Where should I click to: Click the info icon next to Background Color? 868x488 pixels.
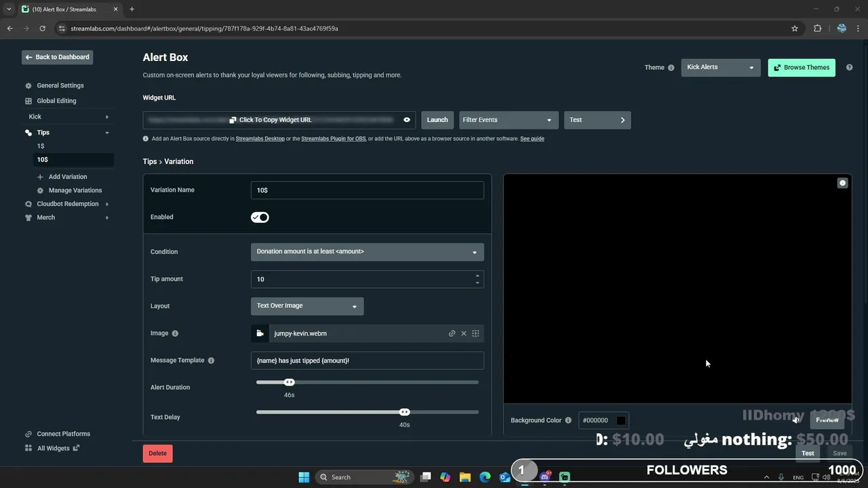click(568, 420)
